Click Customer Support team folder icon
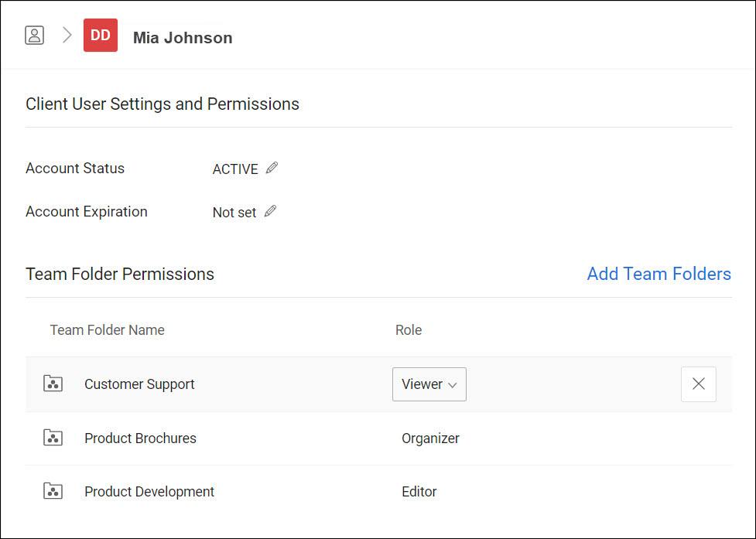The width and height of the screenshot is (756, 539). (x=53, y=384)
